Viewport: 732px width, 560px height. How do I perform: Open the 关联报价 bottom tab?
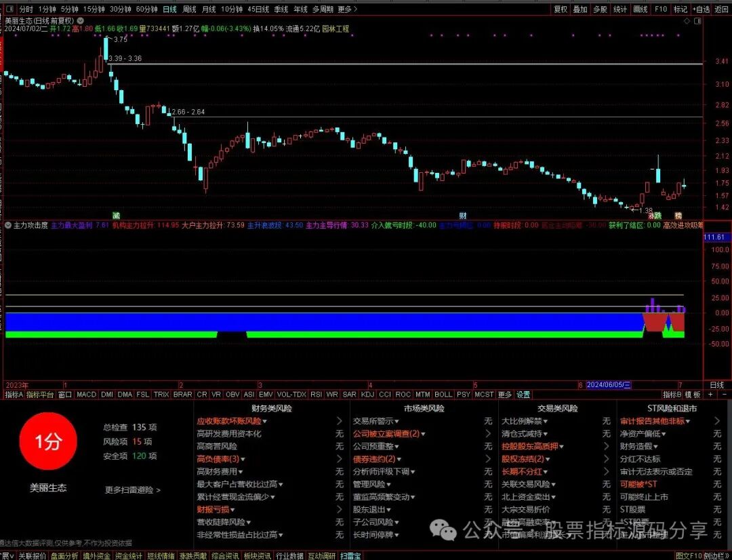coord(32,556)
